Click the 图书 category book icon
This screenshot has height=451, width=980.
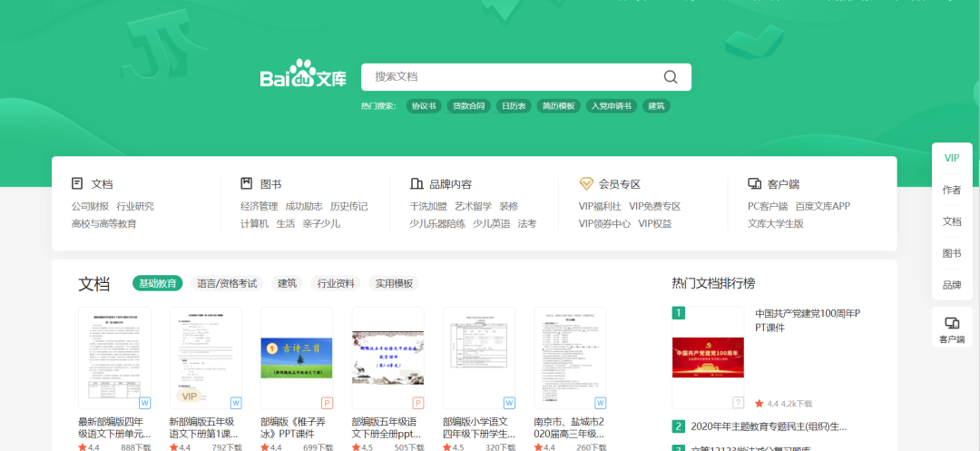[x=246, y=183]
